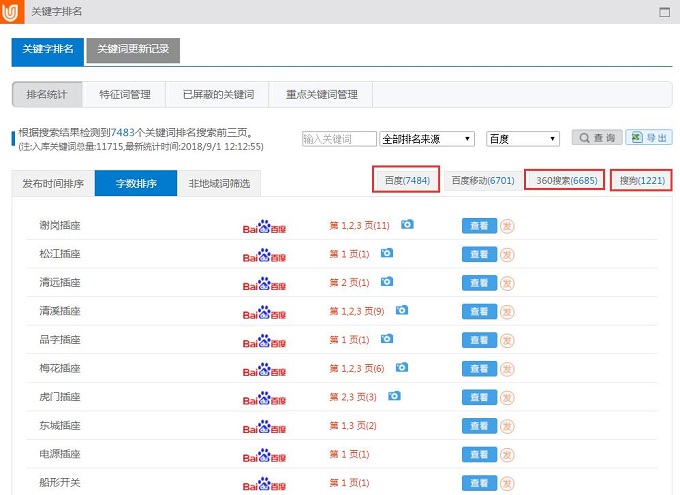Open the 全部排名来源 source dropdown
This screenshot has height=495, width=680.
point(427,139)
